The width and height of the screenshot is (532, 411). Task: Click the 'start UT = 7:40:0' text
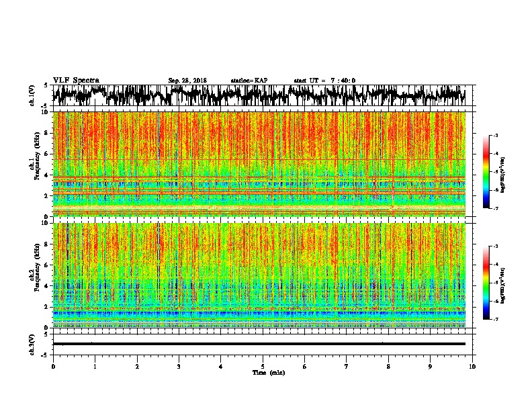(x=324, y=81)
